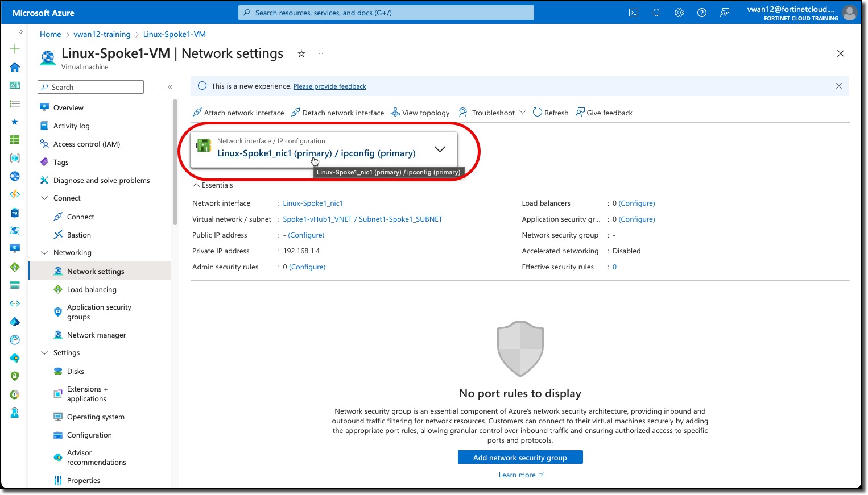Expand the portal left rail chevrons

[20, 32]
